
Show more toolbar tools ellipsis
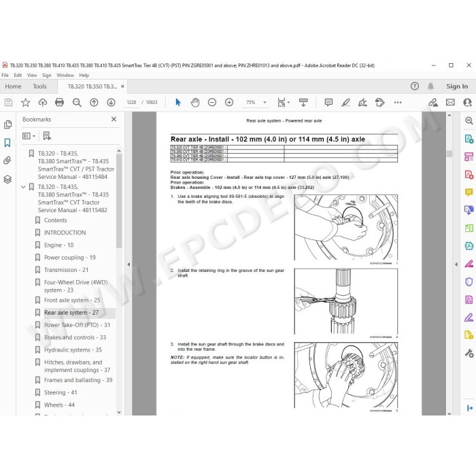[x=398, y=103]
